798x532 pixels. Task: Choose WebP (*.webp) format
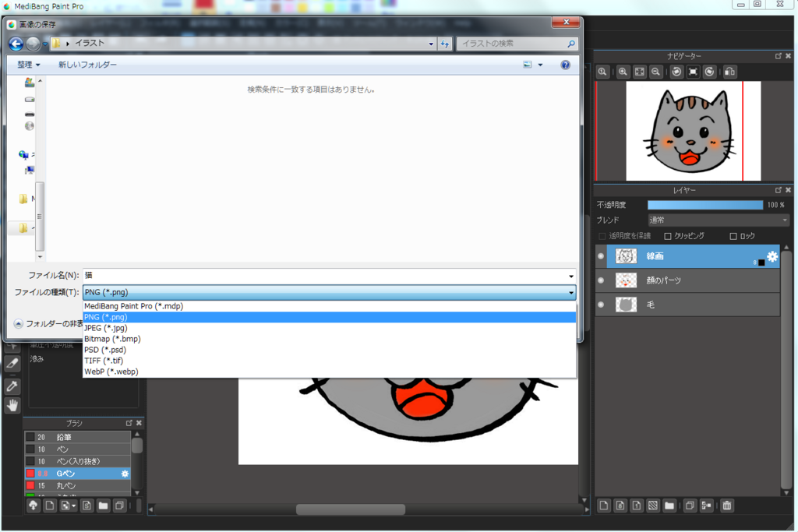[x=330, y=372]
